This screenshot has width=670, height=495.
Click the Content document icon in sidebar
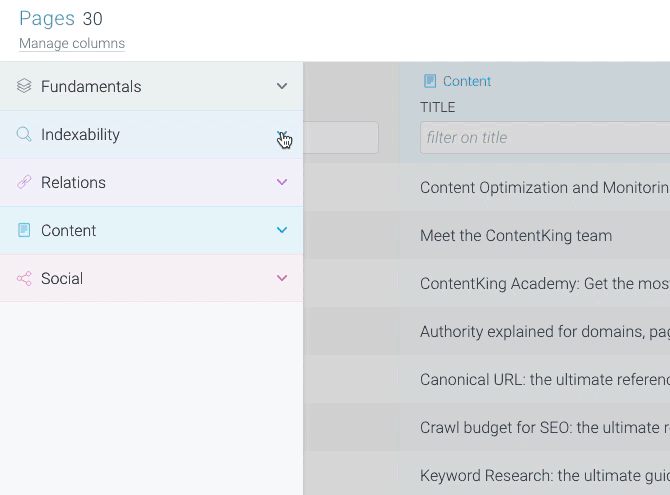pos(24,230)
